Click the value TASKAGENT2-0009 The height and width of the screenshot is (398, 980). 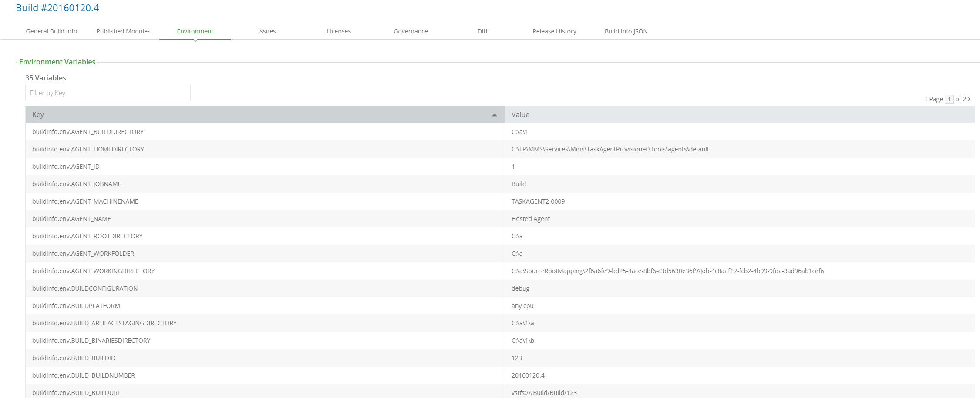point(538,201)
